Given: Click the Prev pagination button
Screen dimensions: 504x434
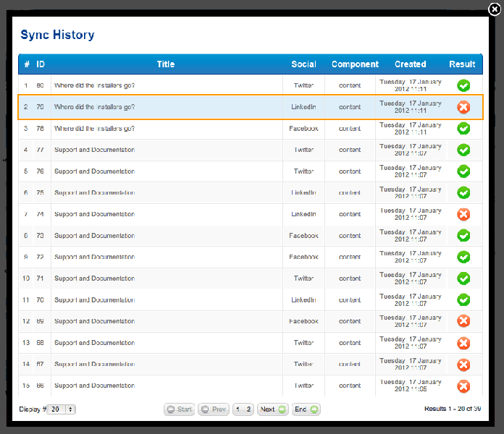Looking at the screenshot, I should pyautogui.click(x=213, y=409).
